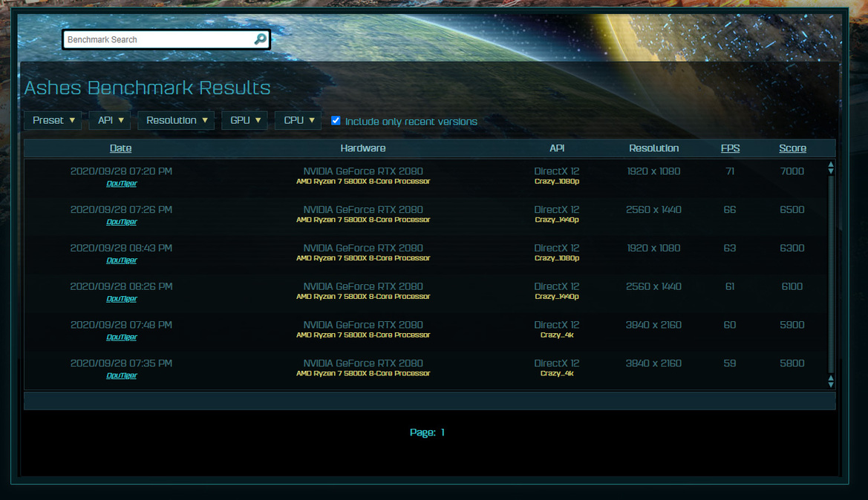Click the Hardware column header
868x500 pixels.
[363, 148]
